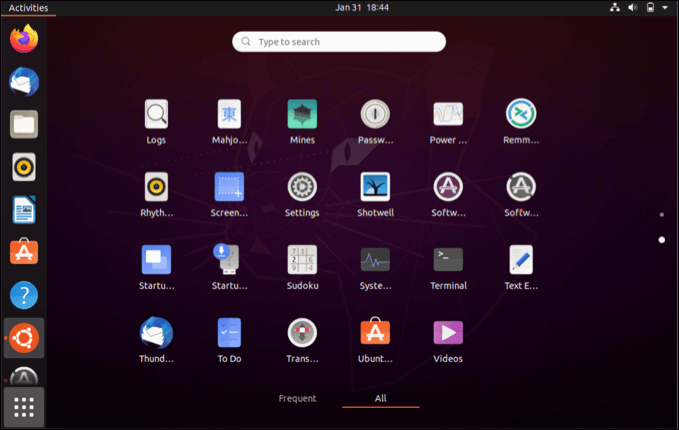Open Software Updater in the dock
The height and width of the screenshot is (430, 679).
[24, 376]
